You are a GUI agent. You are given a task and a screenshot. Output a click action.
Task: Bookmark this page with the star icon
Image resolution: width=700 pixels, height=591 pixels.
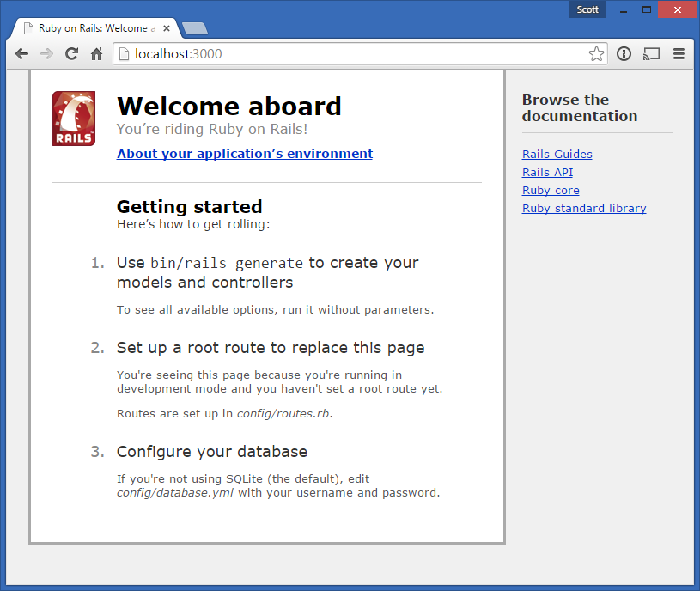[596, 54]
